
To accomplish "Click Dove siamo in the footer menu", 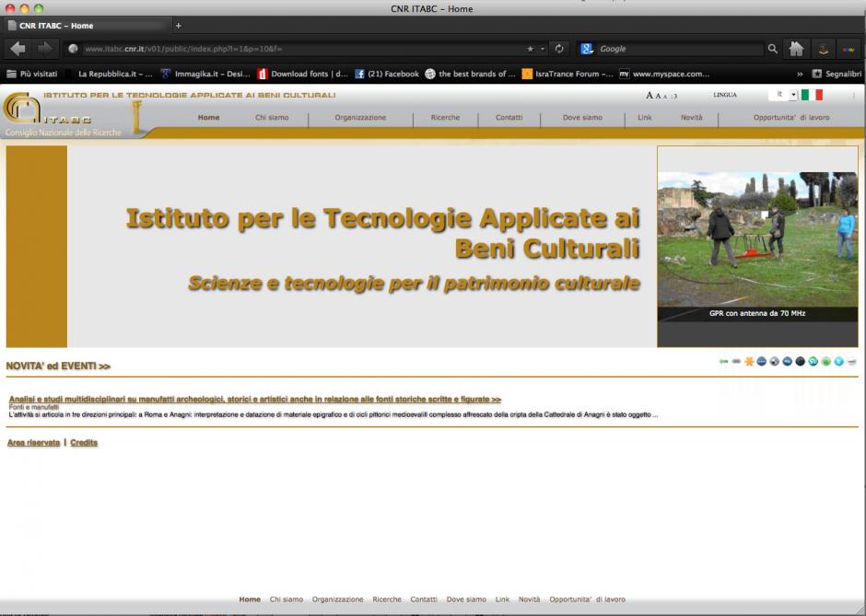I will (466, 599).
